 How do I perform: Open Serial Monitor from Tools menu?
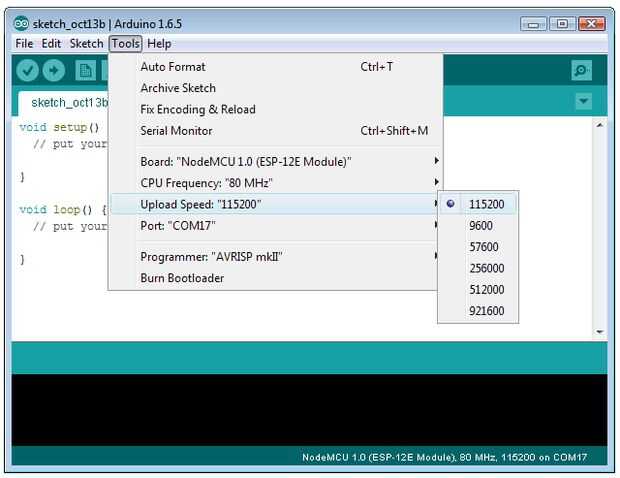(276, 131)
